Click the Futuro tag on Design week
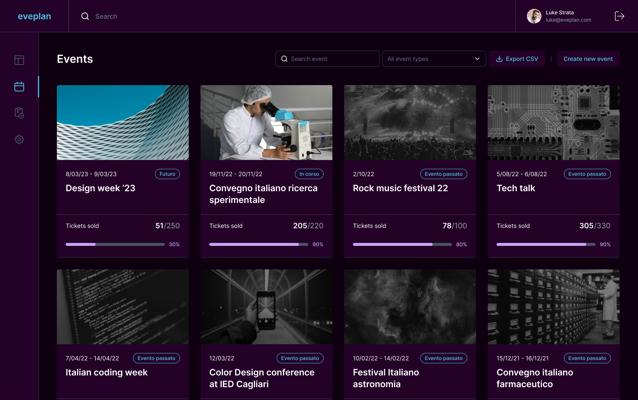The image size is (638, 400). coord(167,174)
